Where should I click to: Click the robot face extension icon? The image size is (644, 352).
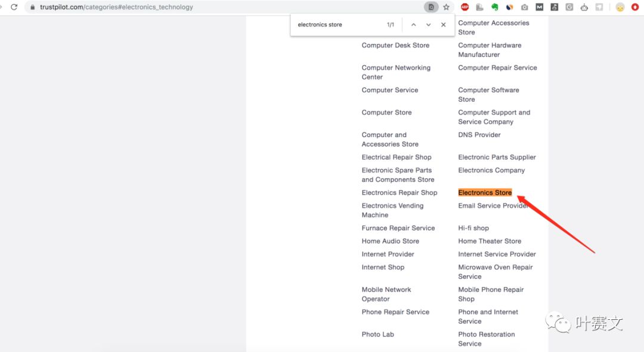tap(584, 7)
